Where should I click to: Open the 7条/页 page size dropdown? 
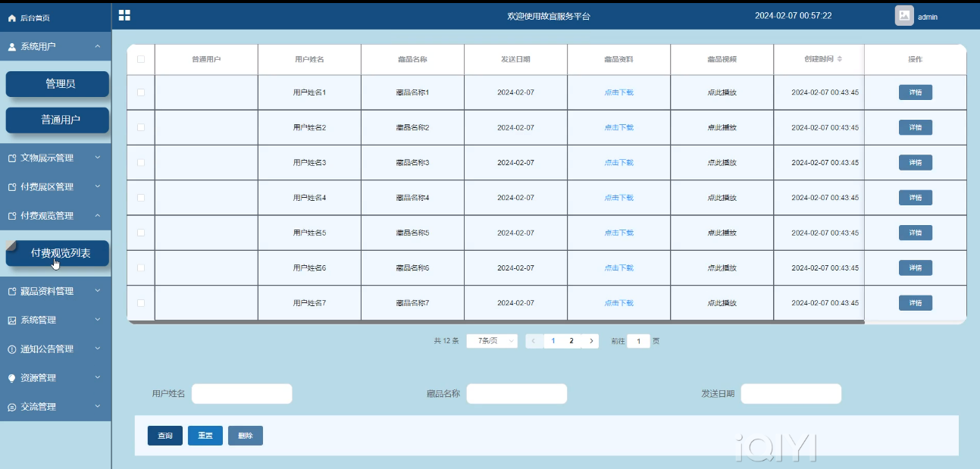[492, 341]
